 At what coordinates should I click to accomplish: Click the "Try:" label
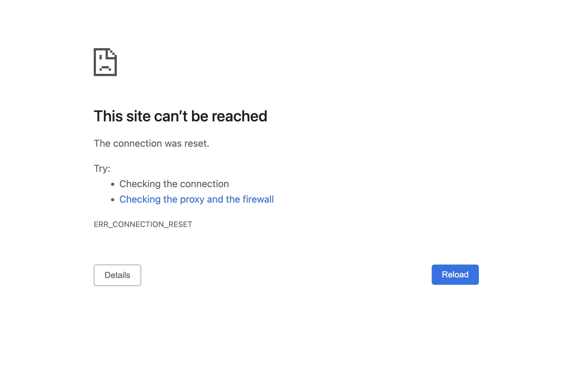(x=102, y=169)
